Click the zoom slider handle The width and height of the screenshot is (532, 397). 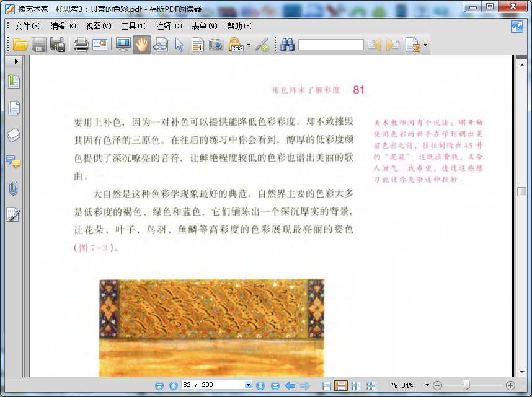coord(467,385)
